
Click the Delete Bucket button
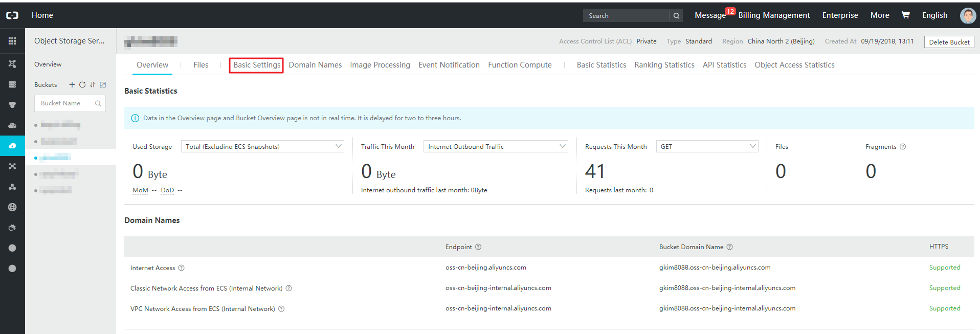tap(949, 42)
